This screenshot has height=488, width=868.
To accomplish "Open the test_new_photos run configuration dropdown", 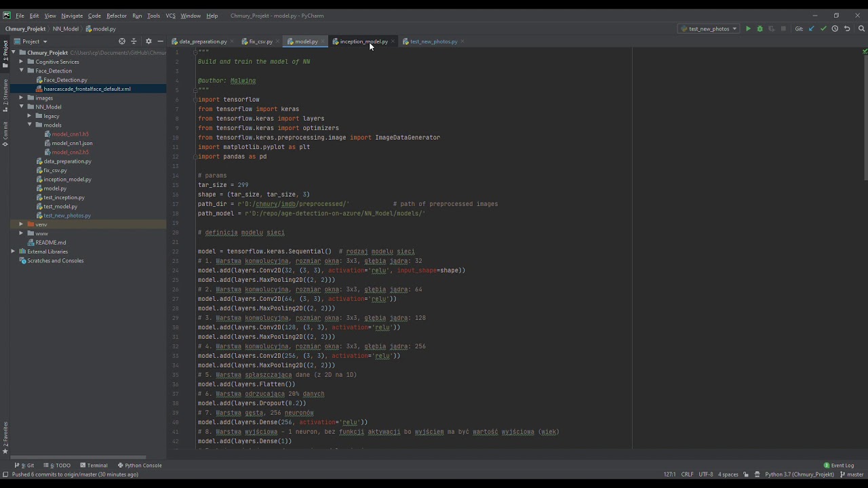I will [x=709, y=28].
